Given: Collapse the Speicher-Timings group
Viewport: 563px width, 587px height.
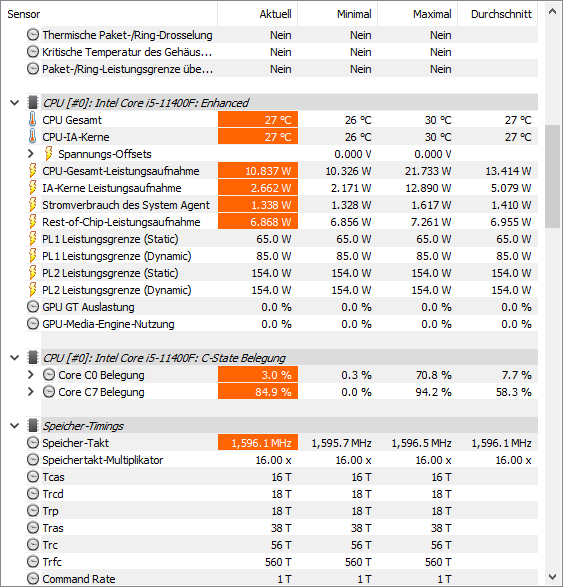Looking at the screenshot, I should pos(15,426).
